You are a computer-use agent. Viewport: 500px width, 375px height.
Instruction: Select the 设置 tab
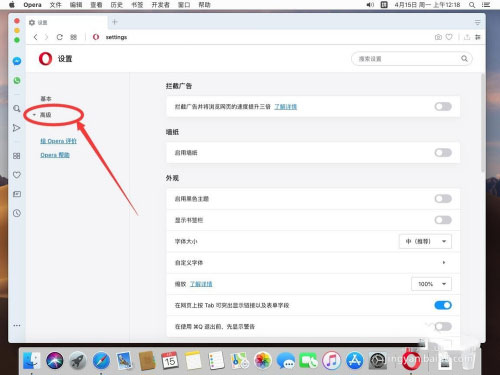[x=67, y=22]
